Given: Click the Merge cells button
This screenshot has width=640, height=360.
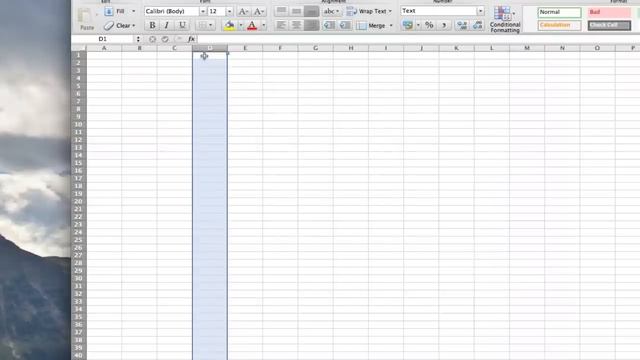Looking at the screenshot, I should pos(371,26).
